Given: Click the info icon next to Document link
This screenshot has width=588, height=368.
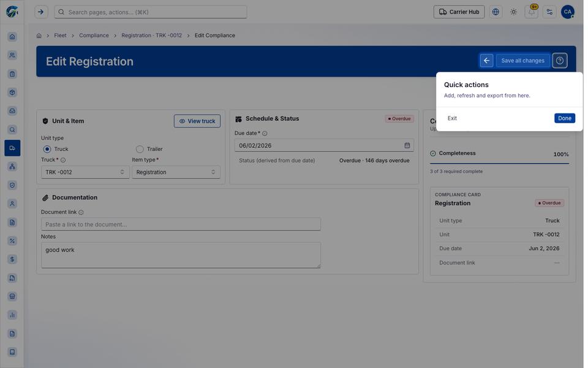Looking at the screenshot, I should coord(81,212).
